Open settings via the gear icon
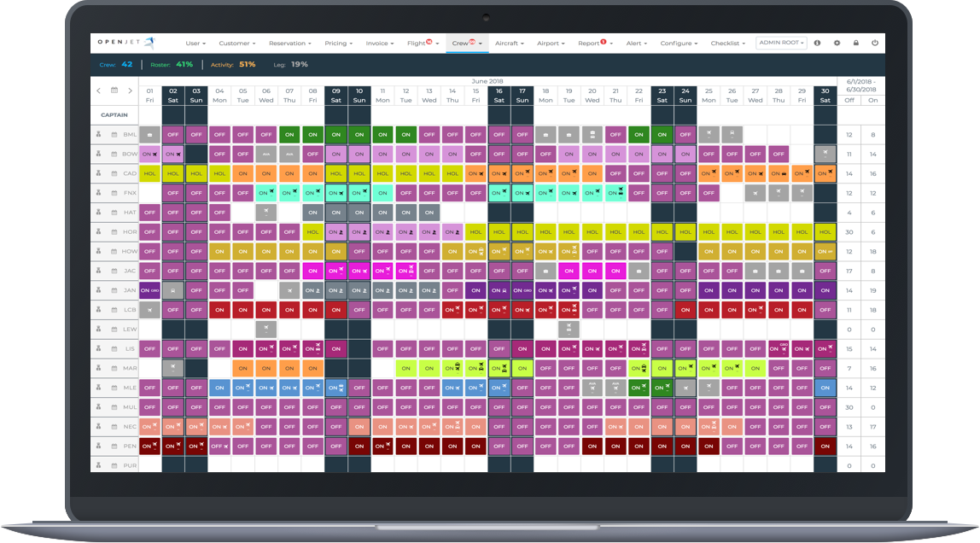 (x=837, y=43)
